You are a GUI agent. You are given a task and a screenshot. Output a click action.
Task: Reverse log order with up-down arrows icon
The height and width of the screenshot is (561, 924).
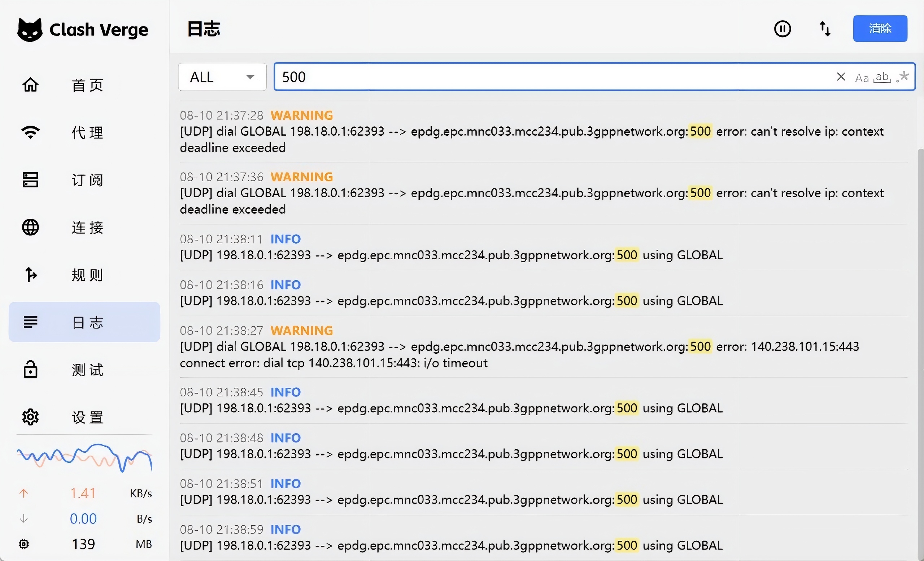pos(825,29)
